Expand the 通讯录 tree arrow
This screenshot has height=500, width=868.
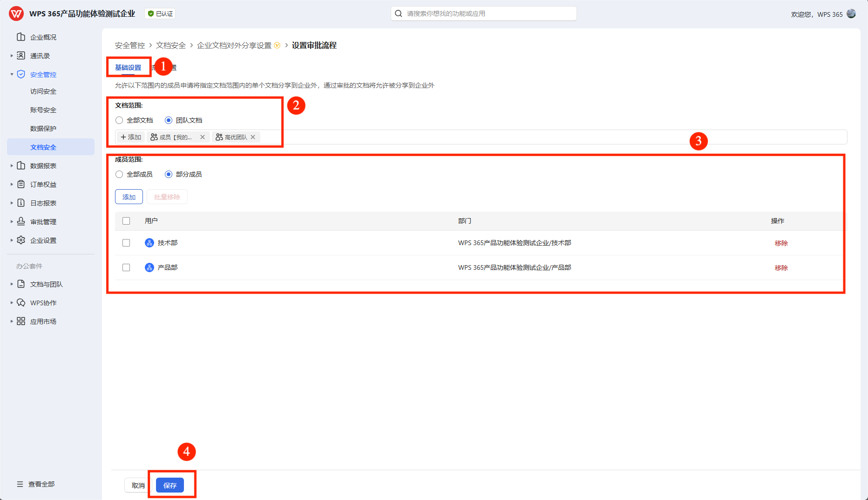point(12,55)
